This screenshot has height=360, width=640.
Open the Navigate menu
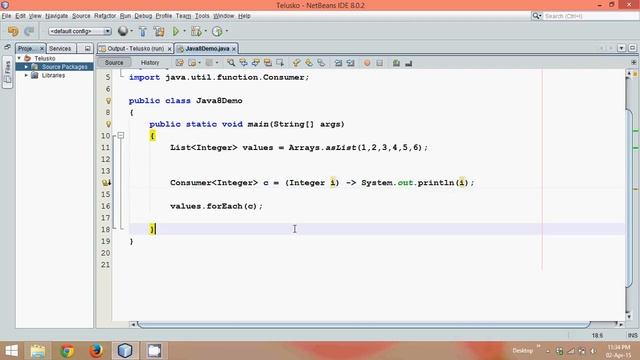point(56,16)
